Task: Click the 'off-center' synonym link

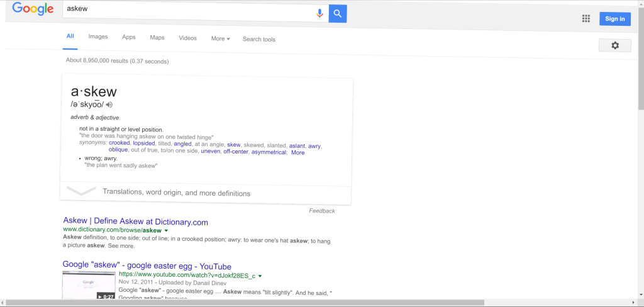Action: click(x=236, y=152)
